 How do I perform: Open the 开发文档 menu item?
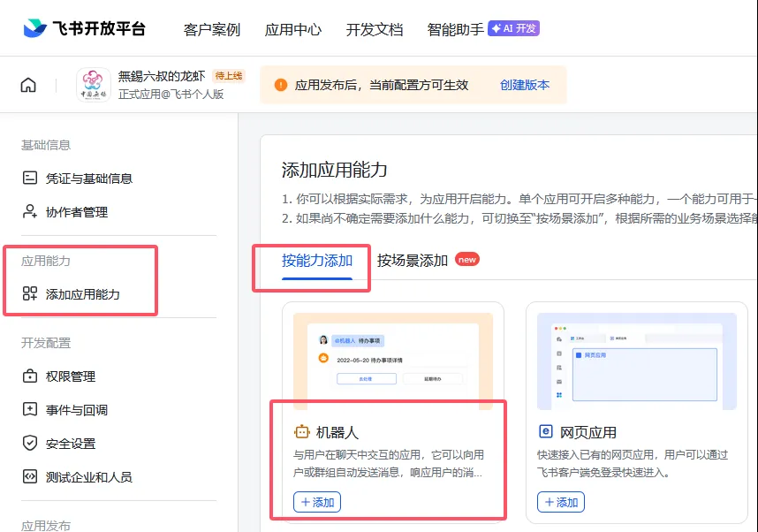375,29
